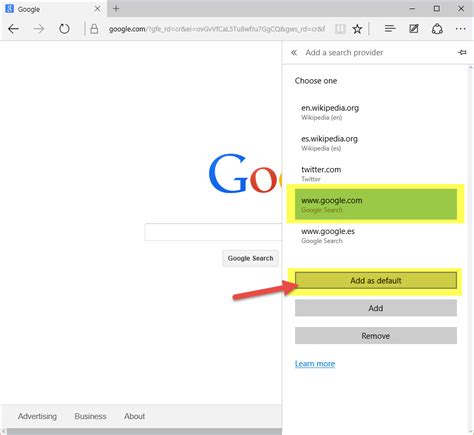This screenshot has height=435, width=474.
Task: Pin the search provider pane
Action: [x=462, y=52]
